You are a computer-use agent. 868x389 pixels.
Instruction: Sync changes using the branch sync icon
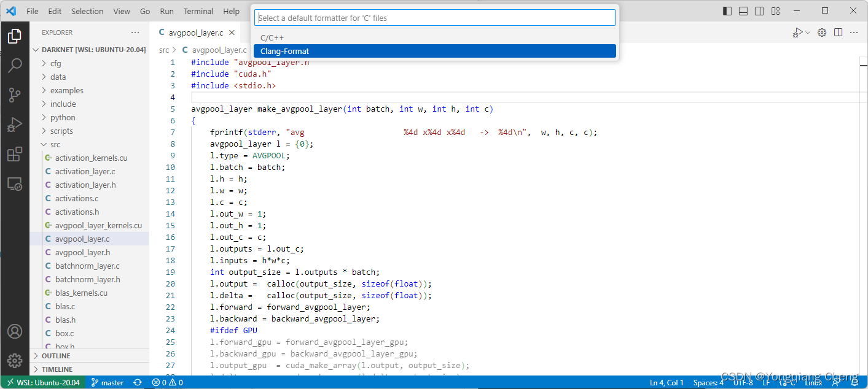(138, 382)
